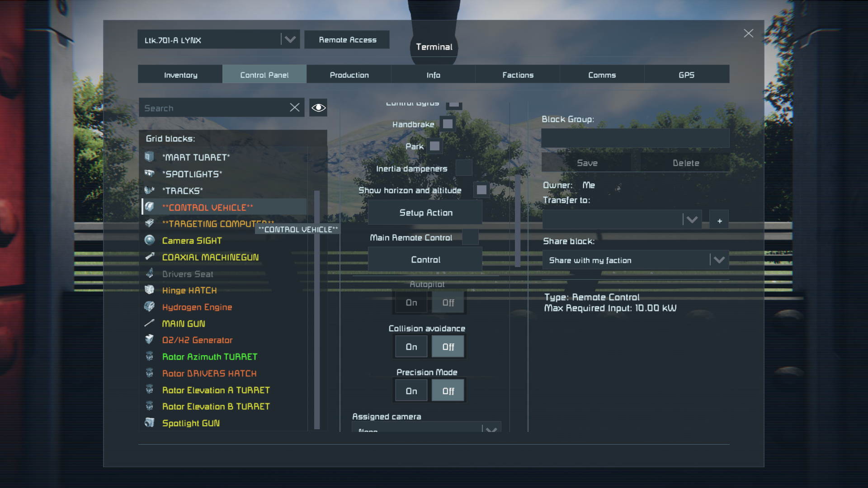Enable the Handbrake checkbox
This screenshot has width=868, height=488.
(x=448, y=124)
